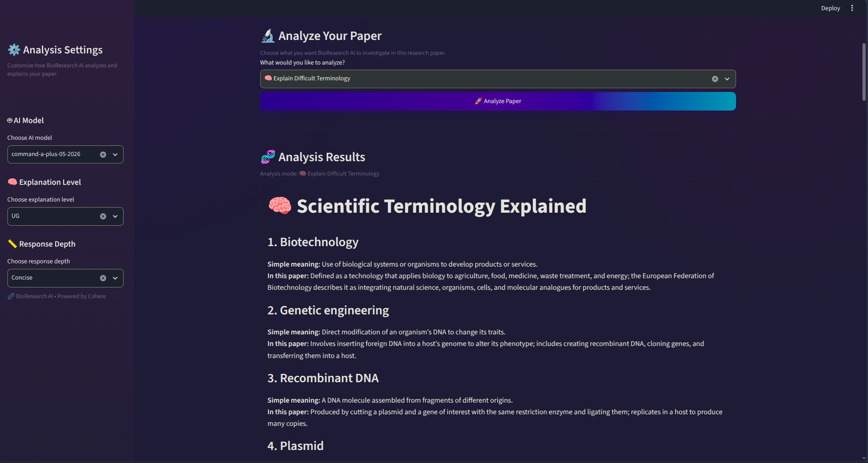The image size is (868, 463).
Task: Open the three-dot main menu
Action: [x=852, y=8]
